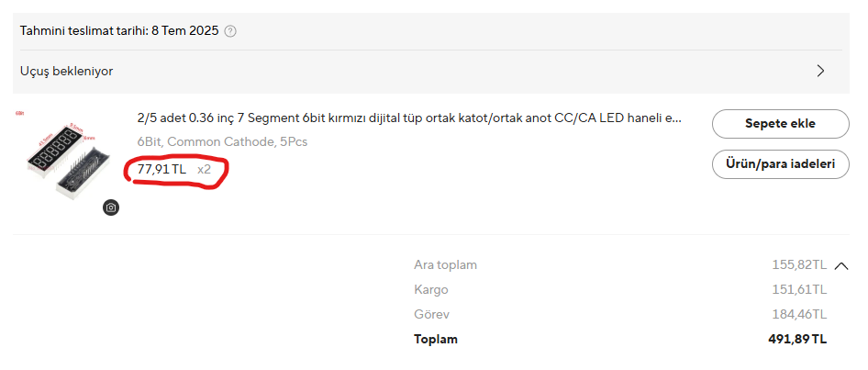This screenshot has width=868, height=370.
Task: Click the Ara toplam label
Action: [445, 264]
